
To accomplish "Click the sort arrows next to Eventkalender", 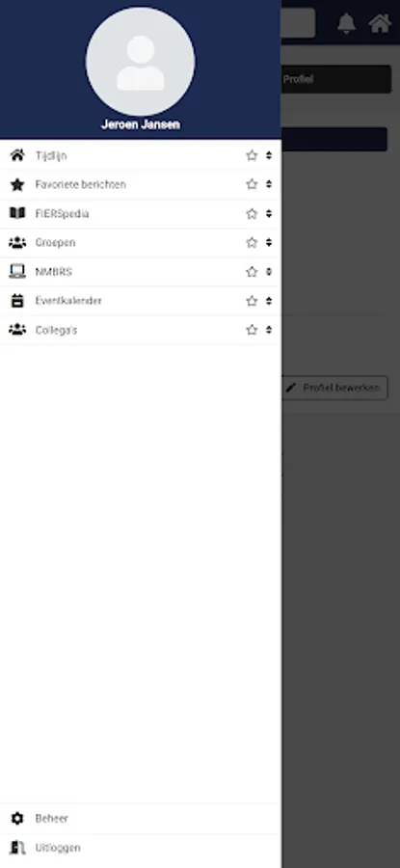I will pyautogui.click(x=268, y=301).
